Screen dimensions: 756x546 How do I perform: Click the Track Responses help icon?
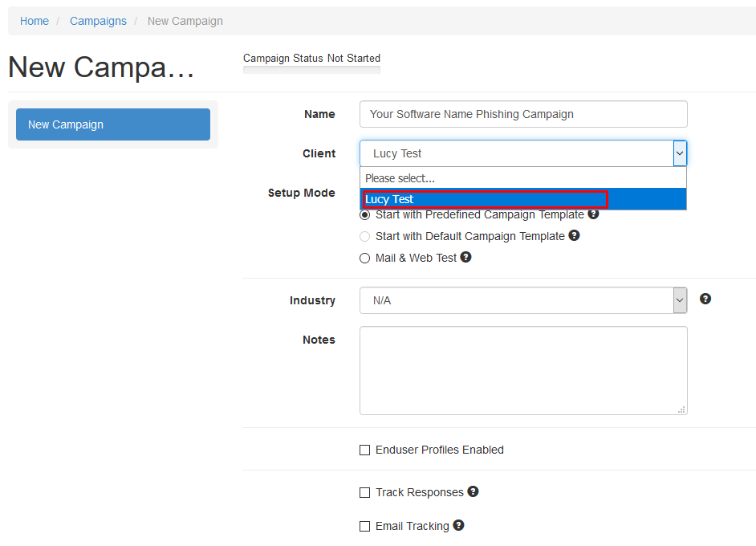pos(473,491)
